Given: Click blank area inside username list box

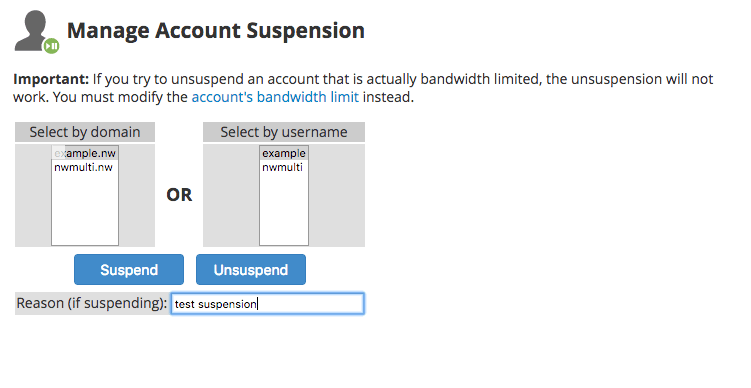Looking at the screenshot, I should pyautogui.click(x=284, y=209).
